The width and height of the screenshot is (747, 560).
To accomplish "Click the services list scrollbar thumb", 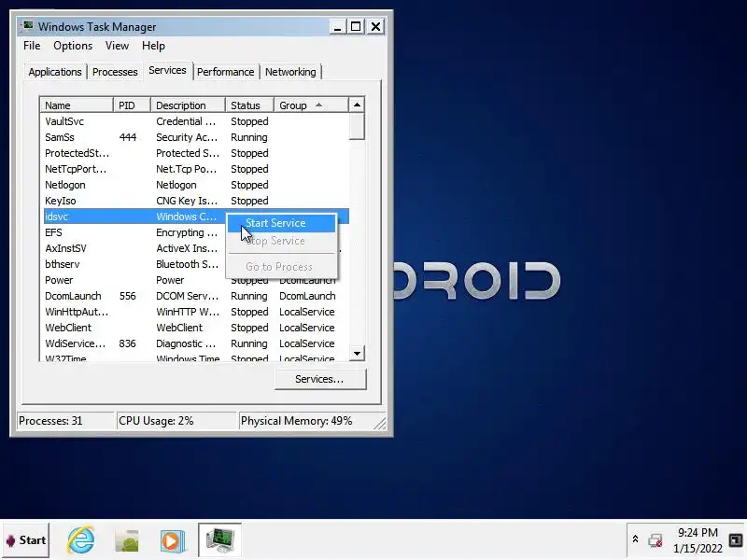I will click(x=357, y=126).
